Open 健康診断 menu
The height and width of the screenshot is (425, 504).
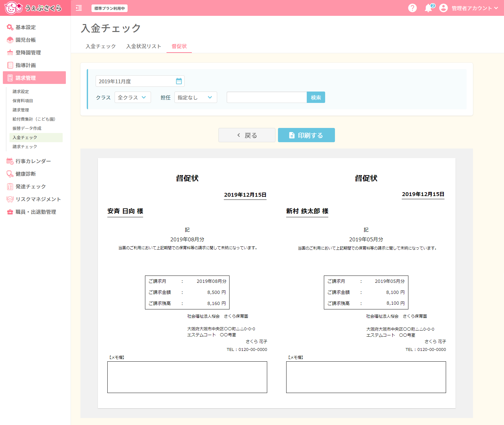pyautogui.click(x=34, y=174)
